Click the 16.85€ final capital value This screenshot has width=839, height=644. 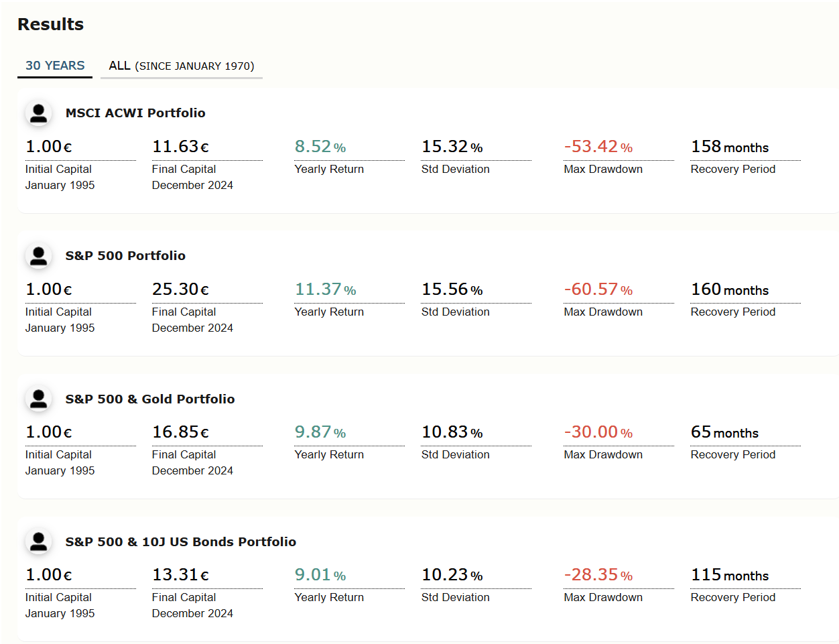(x=180, y=432)
